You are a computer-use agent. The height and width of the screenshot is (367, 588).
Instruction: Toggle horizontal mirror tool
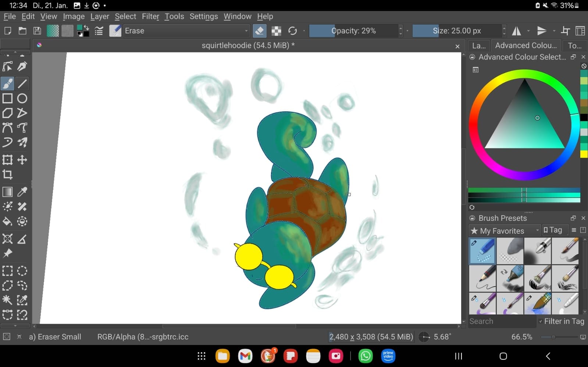click(x=517, y=31)
